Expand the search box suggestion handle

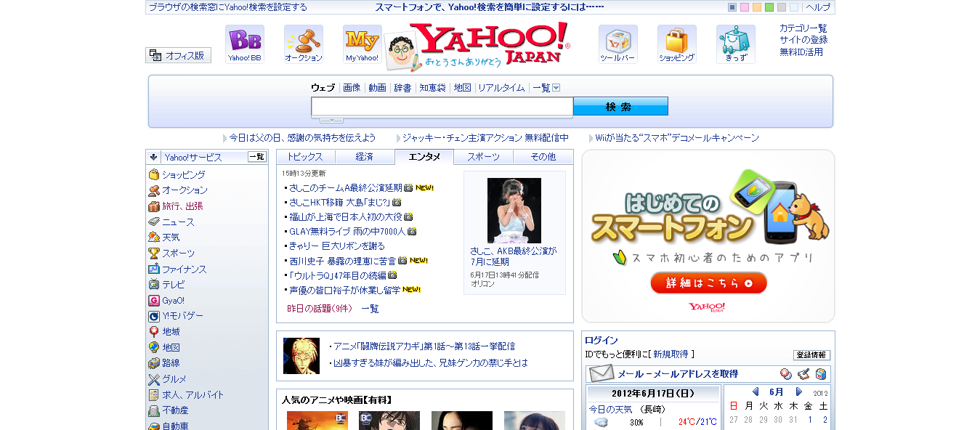point(331,120)
